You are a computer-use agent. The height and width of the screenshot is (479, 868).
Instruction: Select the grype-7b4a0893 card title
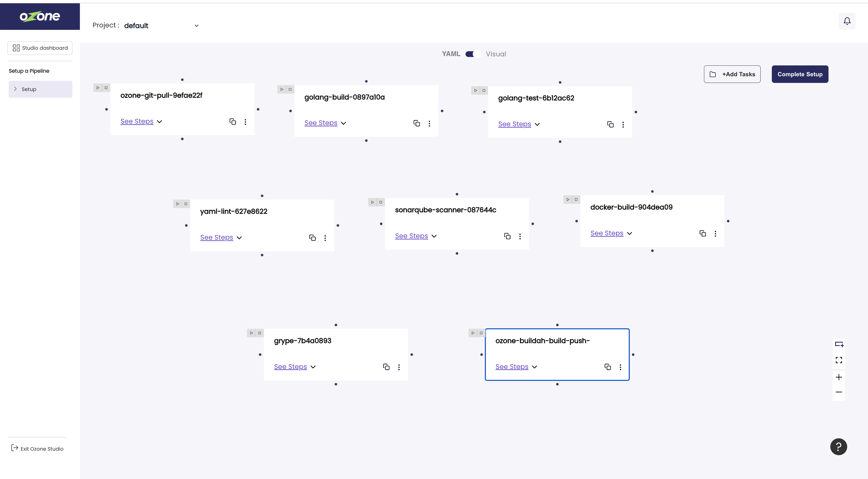[302, 341]
